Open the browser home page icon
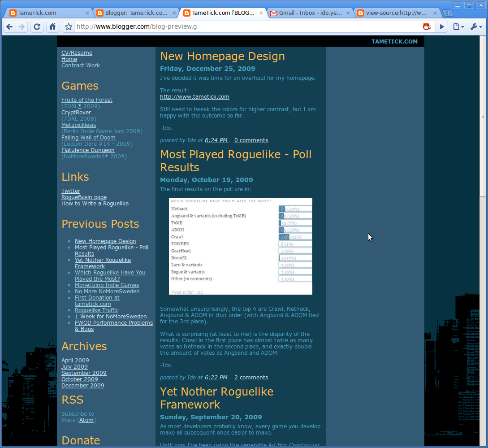 [x=52, y=27]
